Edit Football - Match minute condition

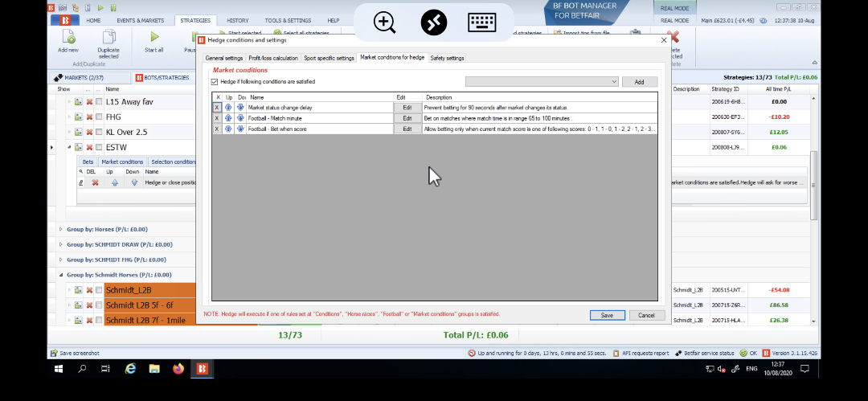click(x=407, y=118)
